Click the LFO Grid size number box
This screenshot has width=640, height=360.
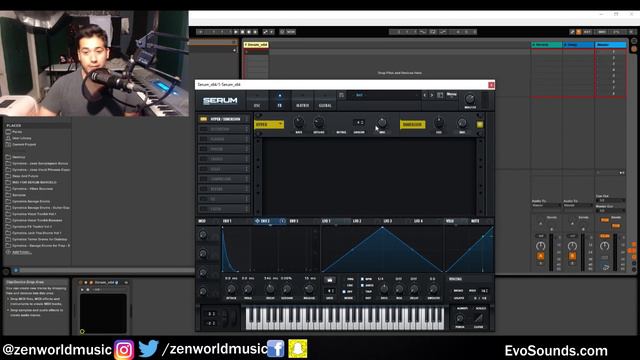coord(329,291)
